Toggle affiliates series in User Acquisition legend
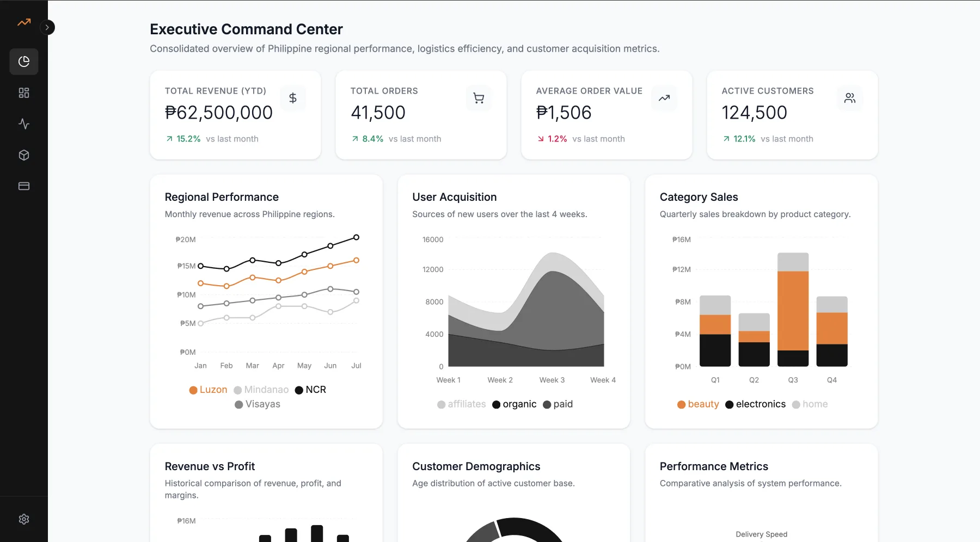The image size is (980, 542). coord(461,404)
